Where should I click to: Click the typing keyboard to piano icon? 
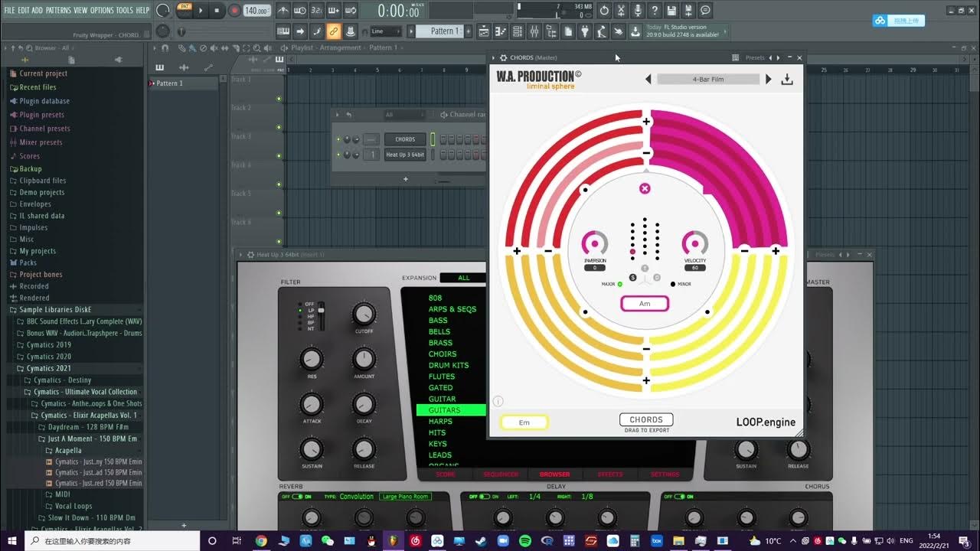(283, 31)
